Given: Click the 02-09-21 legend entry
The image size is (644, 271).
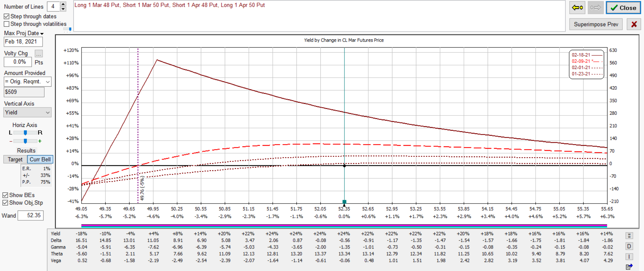Looking at the screenshot, I should (587, 61).
